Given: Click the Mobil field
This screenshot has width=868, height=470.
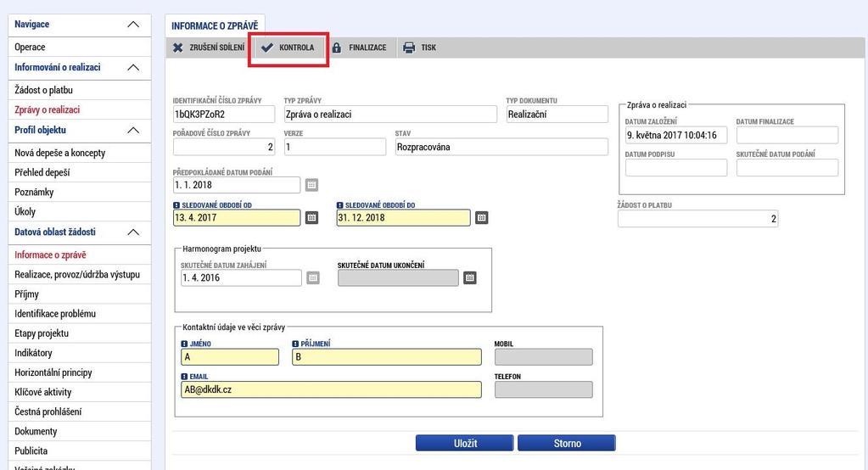Looking at the screenshot, I should 543,357.
